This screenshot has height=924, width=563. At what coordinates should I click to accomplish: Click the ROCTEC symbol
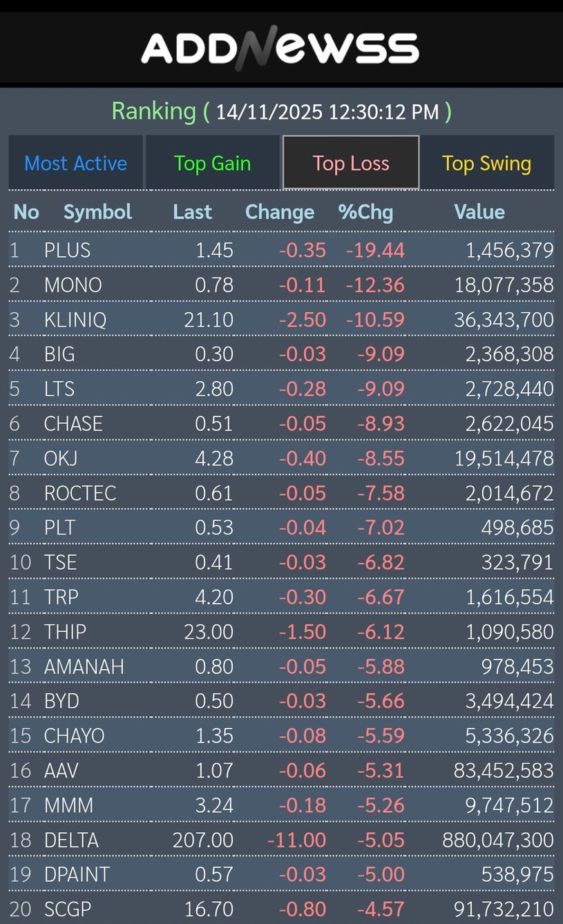(x=80, y=493)
